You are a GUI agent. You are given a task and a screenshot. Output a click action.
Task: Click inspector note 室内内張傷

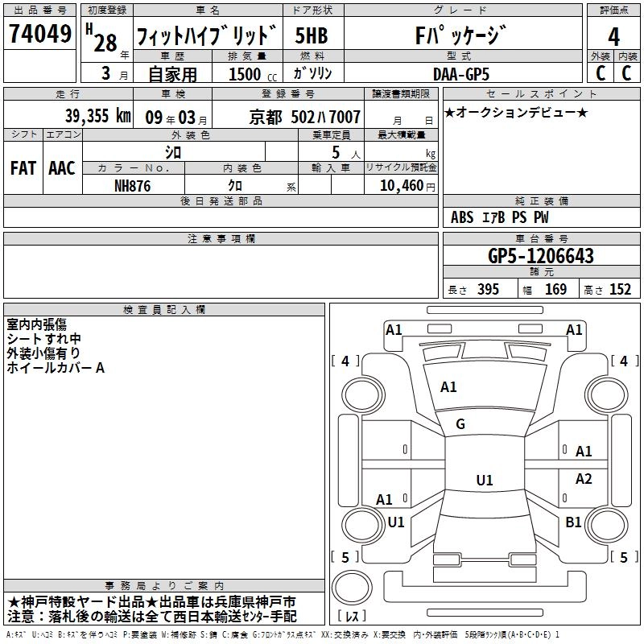tap(36, 324)
